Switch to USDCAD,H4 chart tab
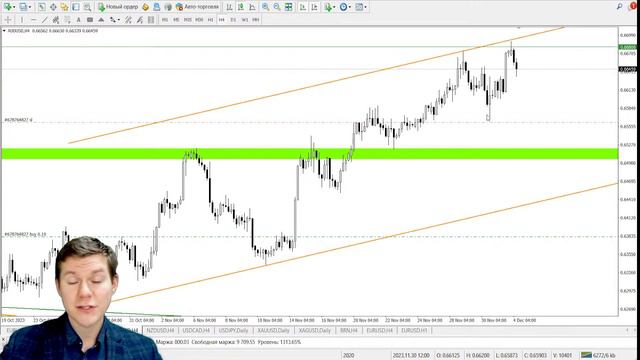This screenshot has height=360, width=640. click(x=196, y=330)
